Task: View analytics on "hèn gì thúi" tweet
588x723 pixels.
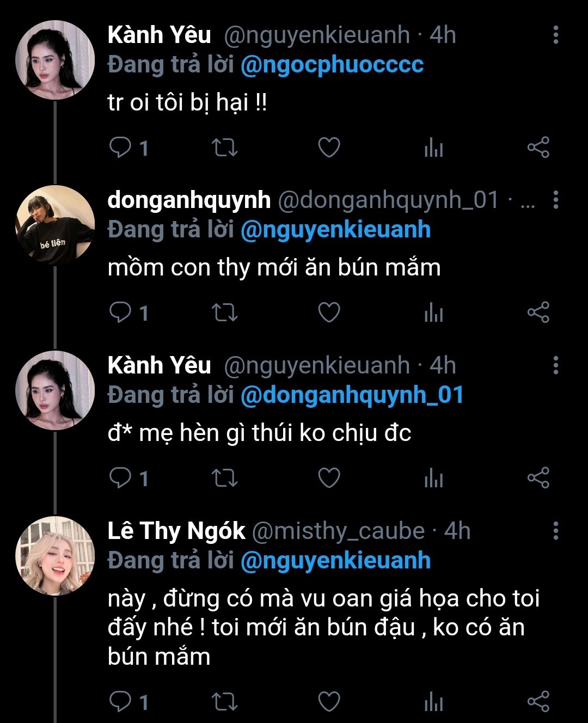Action: point(433,478)
